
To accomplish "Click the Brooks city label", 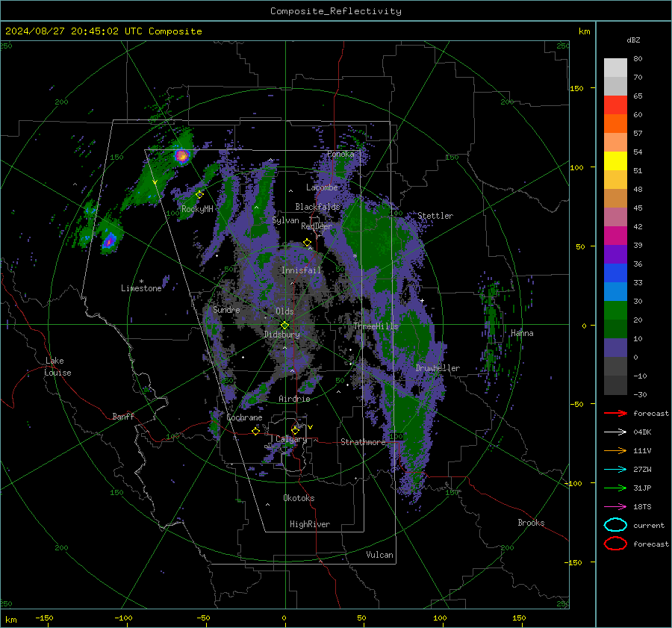I will click(531, 523).
